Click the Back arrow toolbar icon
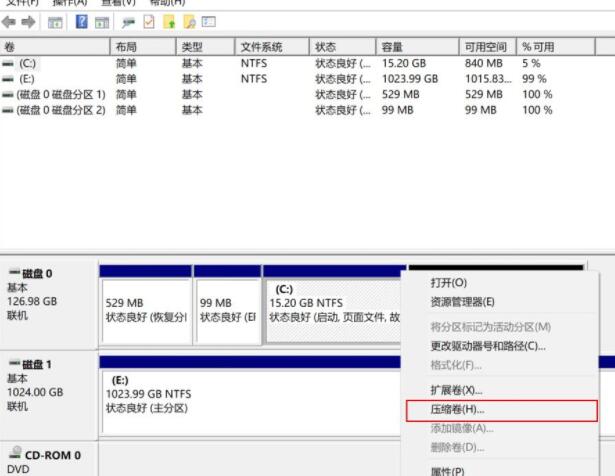 pos(9,22)
